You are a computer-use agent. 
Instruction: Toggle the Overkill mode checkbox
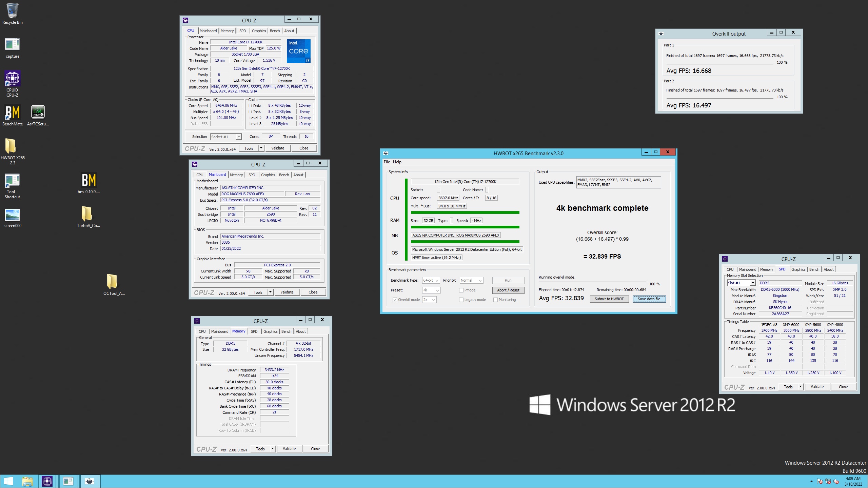pos(395,300)
